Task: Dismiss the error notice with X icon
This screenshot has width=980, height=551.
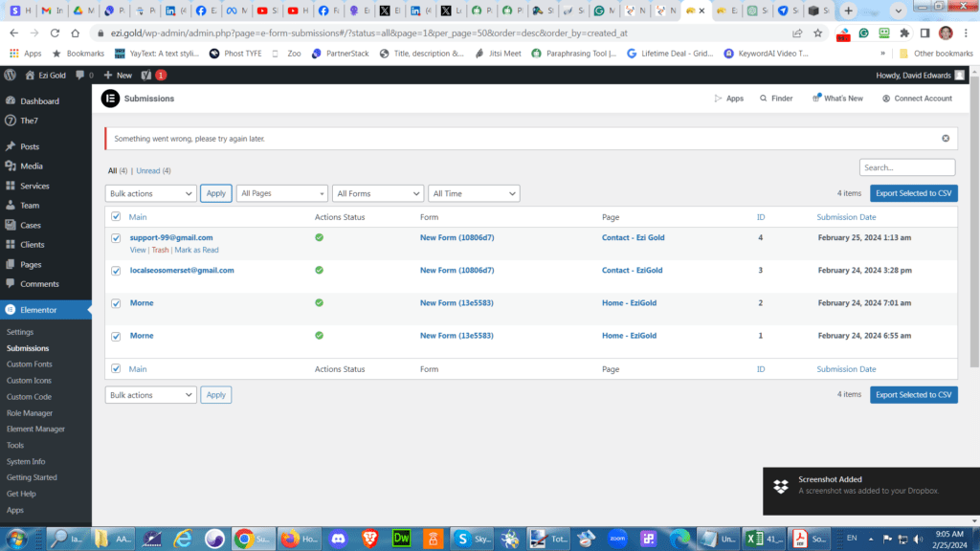Action: tap(946, 139)
